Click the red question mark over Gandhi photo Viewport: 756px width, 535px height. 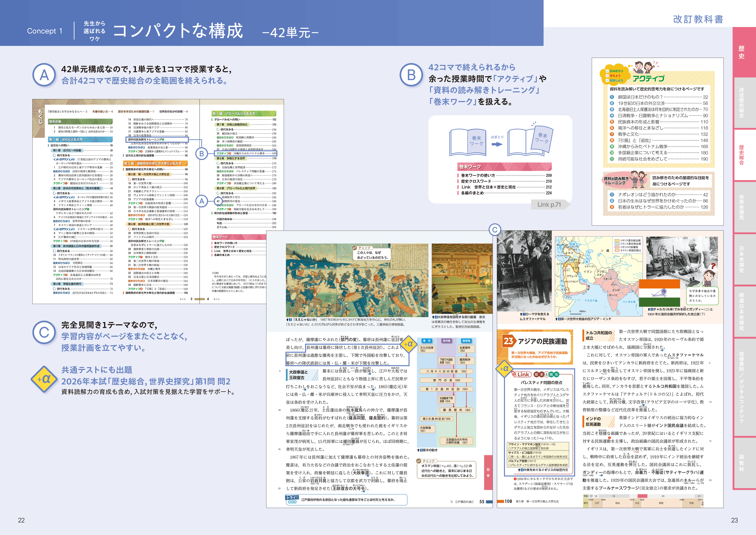[713, 266]
